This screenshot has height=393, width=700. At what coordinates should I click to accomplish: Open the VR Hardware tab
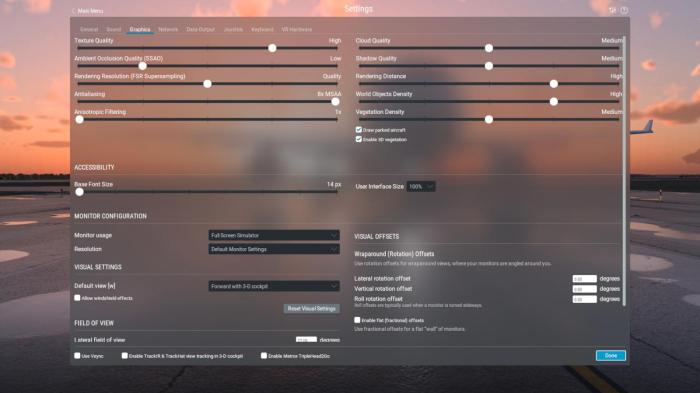(x=296, y=29)
